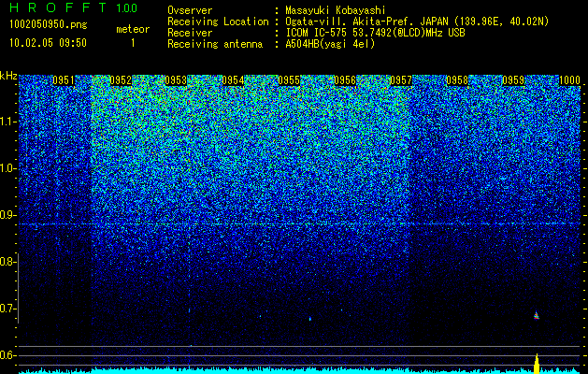This screenshot has width=588, height=374.
Task: Click the 0951 time marker
Action: click(x=64, y=80)
